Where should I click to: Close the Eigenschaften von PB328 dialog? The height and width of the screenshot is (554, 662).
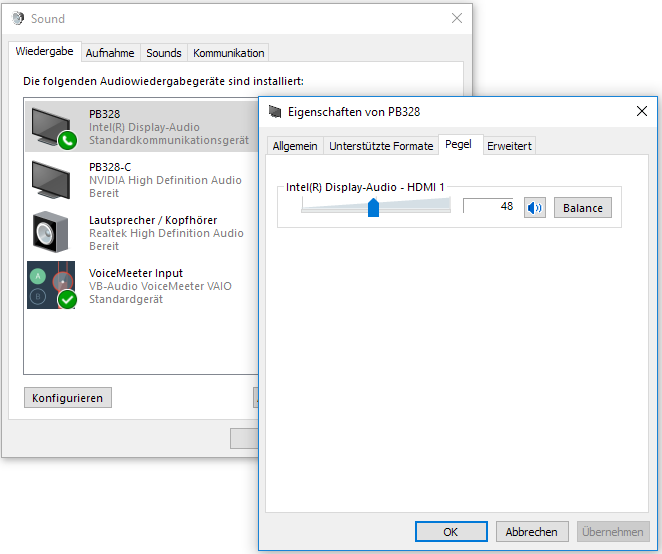click(641, 112)
